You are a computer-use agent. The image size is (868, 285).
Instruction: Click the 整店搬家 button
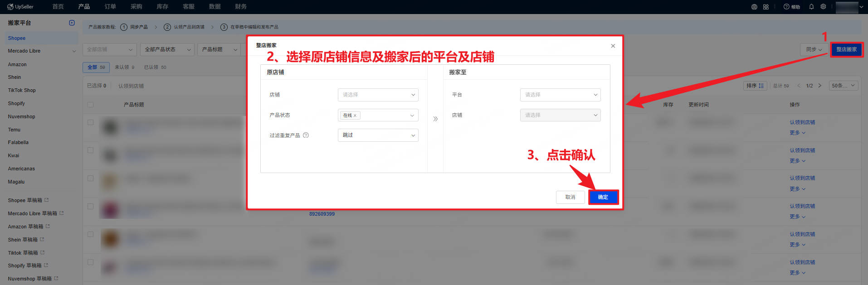point(847,49)
